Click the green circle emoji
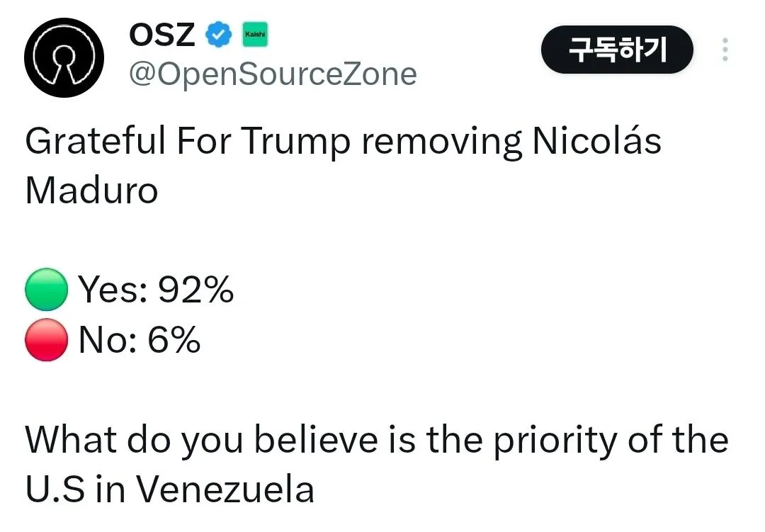The image size is (765, 532). coord(47,290)
